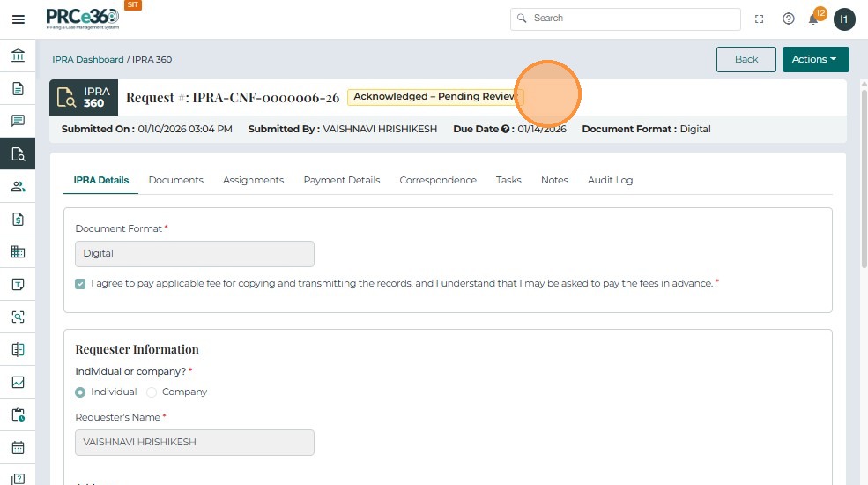The width and height of the screenshot is (868, 485).
Task: Click the page vertical scrollbar
Action: (x=864, y=177)
